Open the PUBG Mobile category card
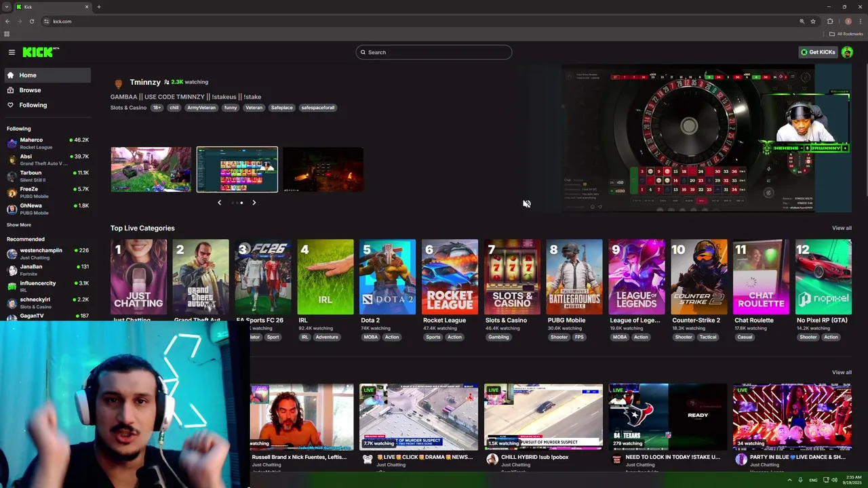The width and height of the screenshot is (868, 488). [574, 277]
